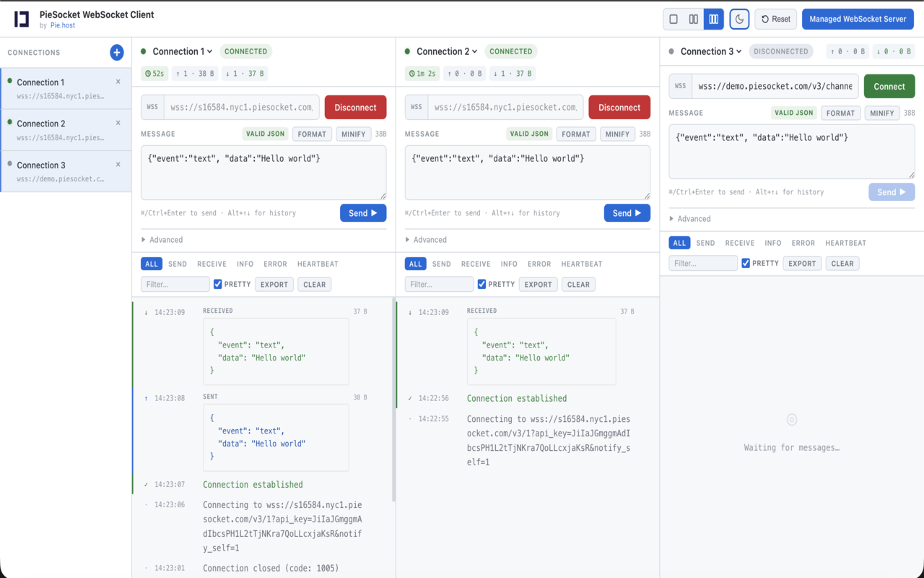Click Connection 1 log scrollbar

393,400
